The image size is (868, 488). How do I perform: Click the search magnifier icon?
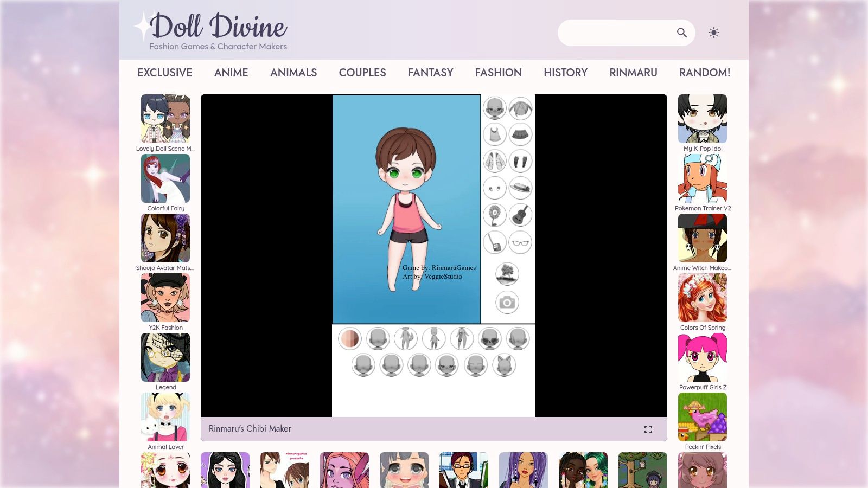[682, 33]
